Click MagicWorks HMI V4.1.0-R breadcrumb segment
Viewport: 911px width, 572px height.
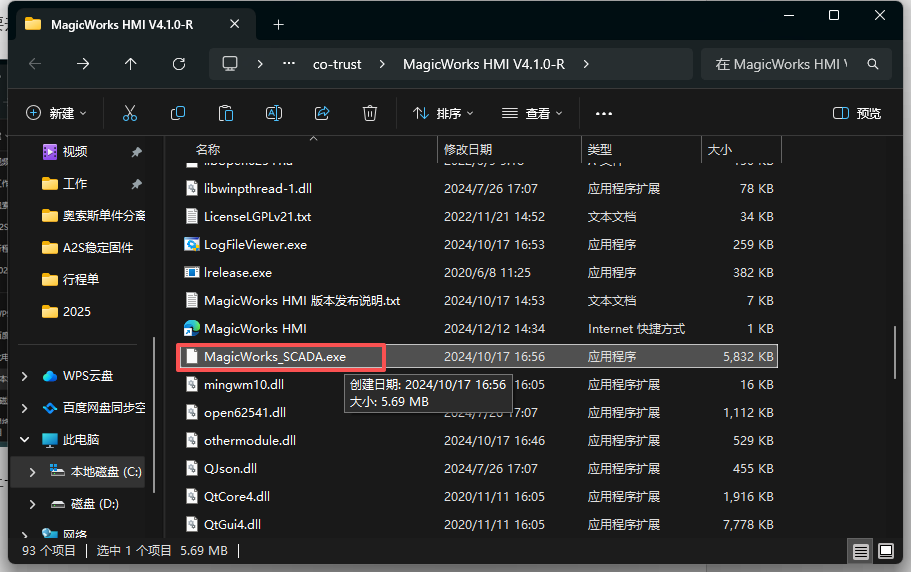click(x=484, y=64)
